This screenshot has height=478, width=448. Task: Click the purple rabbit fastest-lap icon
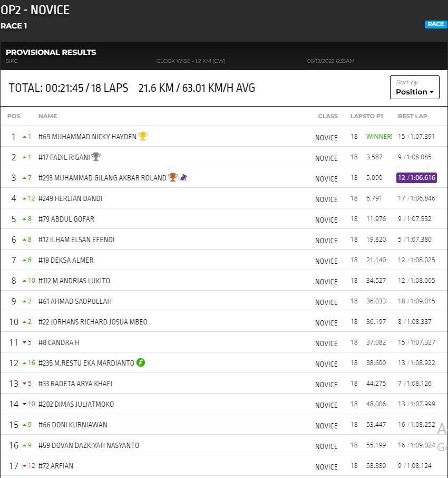click(183, 177)
